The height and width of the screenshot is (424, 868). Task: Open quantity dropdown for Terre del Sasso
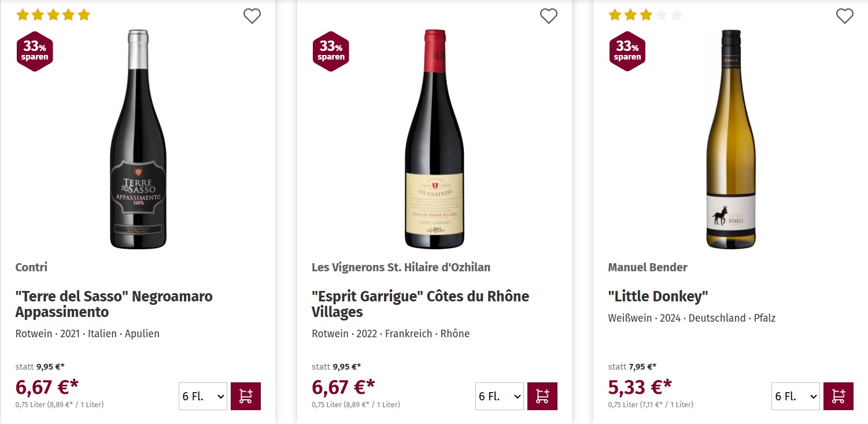tap(203, 396)
